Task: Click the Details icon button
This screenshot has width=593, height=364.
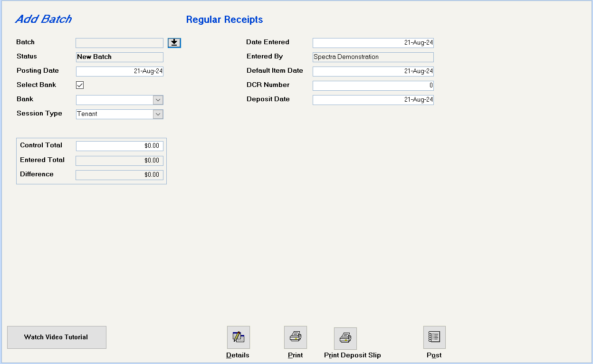Action: tap(239, 337)
